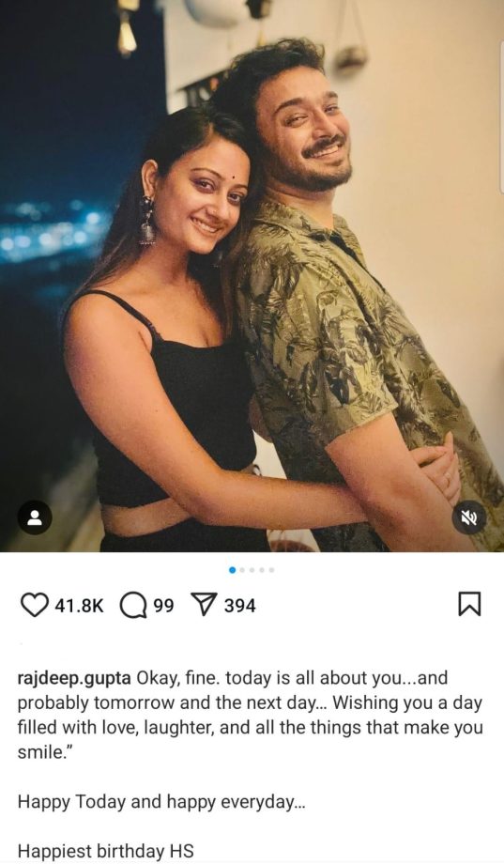Jump to the last carousel dot

click(271, 570)
